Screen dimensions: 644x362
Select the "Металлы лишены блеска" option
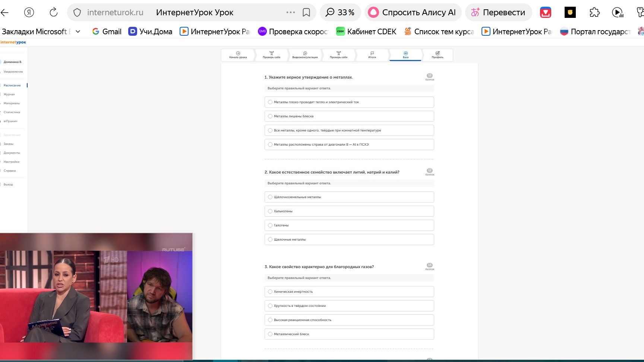pyautogui.click(x=349, y=116)
